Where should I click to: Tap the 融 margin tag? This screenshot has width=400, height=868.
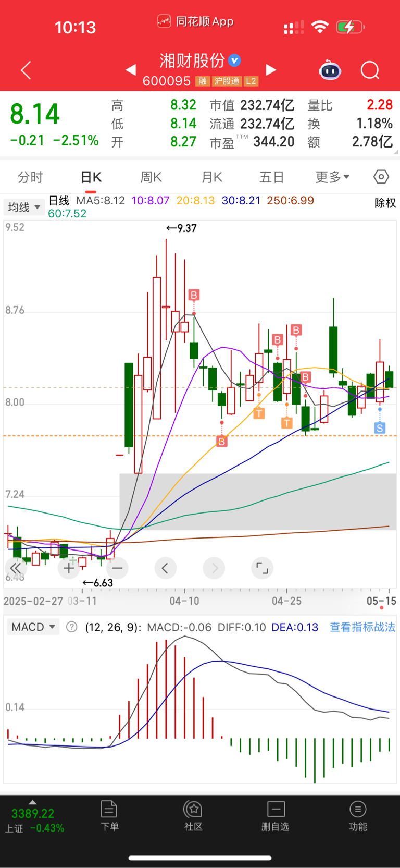203,81
